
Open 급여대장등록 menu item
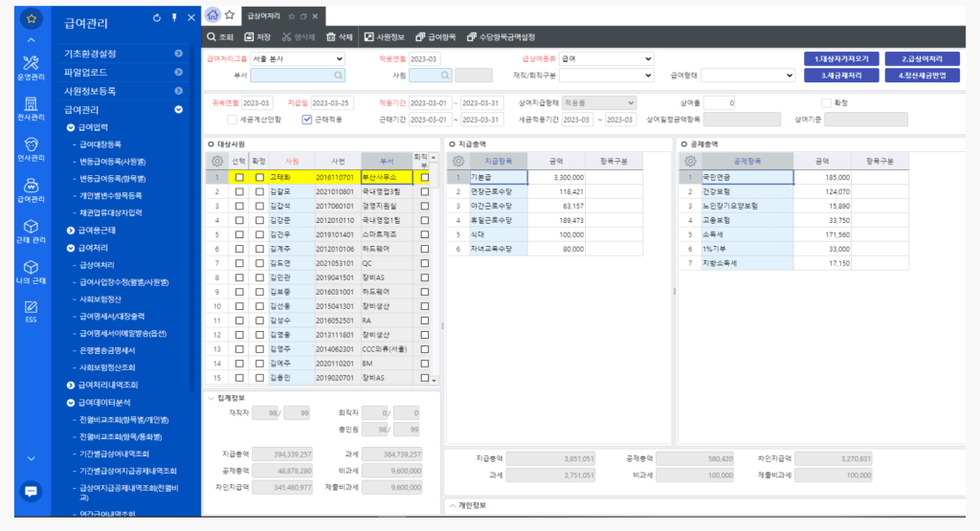[100, 144]
